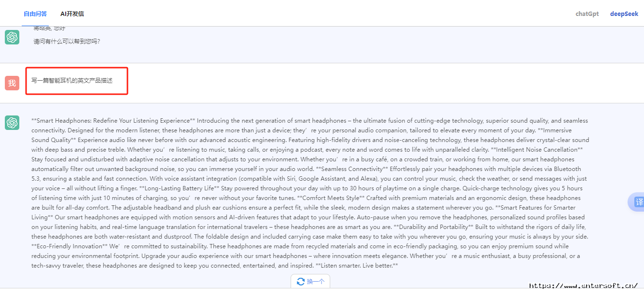Click the red 我 user avatar

[12, 83]
